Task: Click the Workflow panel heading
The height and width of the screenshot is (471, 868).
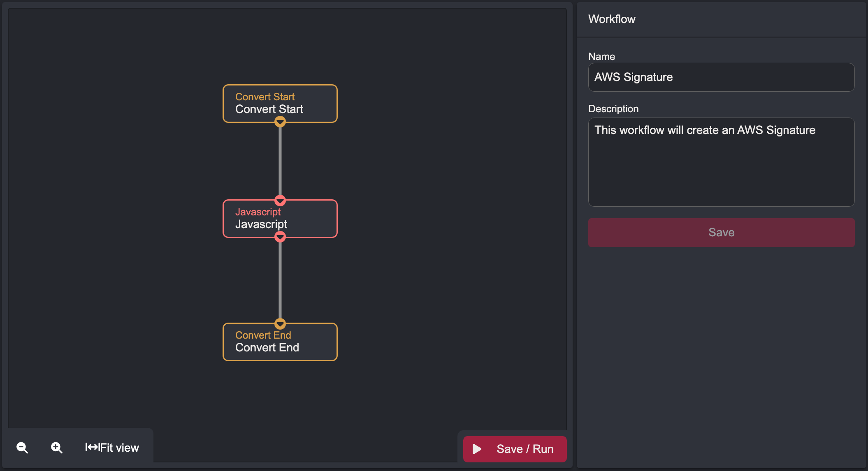Action: coord(612,19)
